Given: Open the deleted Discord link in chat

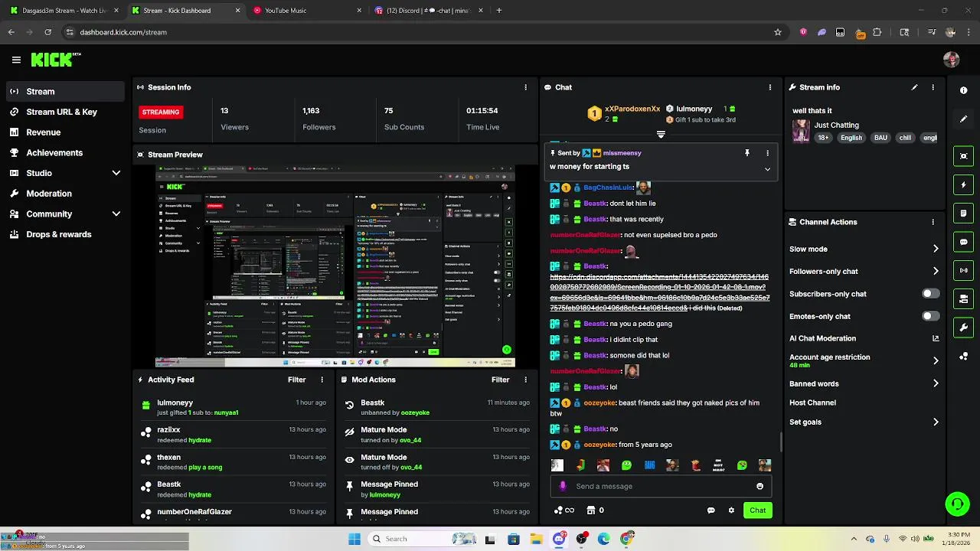Looking at the screenshot, I should 659,292.
